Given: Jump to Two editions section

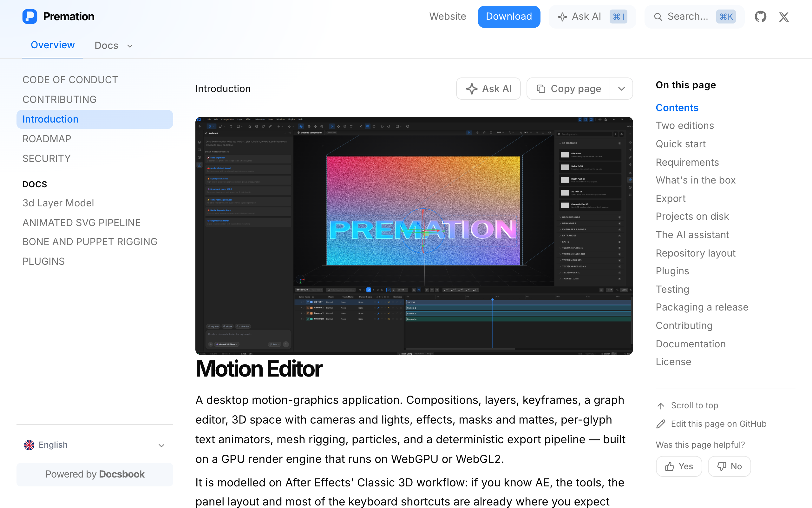Looking at the screenshot, I should click(x=684, y=126).
